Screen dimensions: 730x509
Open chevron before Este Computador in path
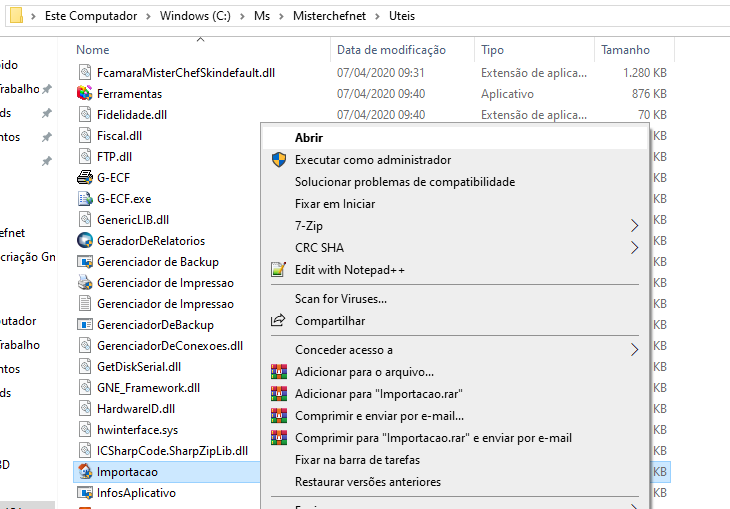coord(33,16)
